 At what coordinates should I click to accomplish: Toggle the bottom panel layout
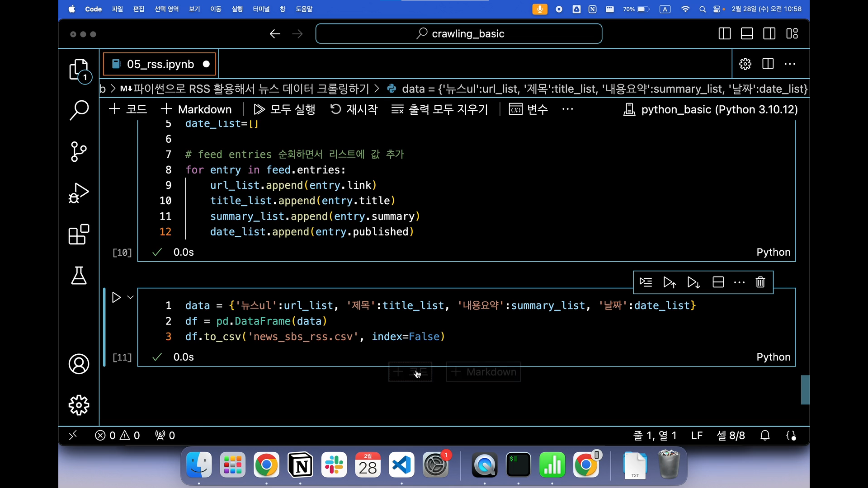tap(747, 34)
